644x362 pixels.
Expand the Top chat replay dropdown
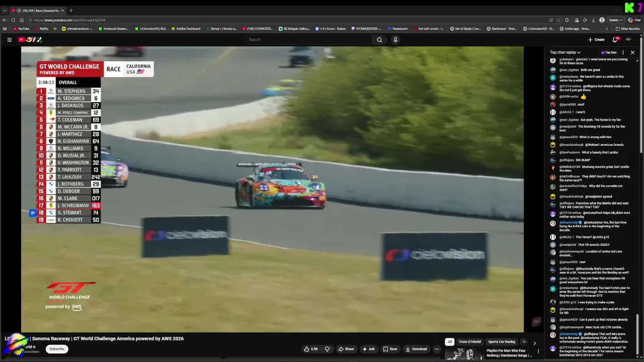565,52
